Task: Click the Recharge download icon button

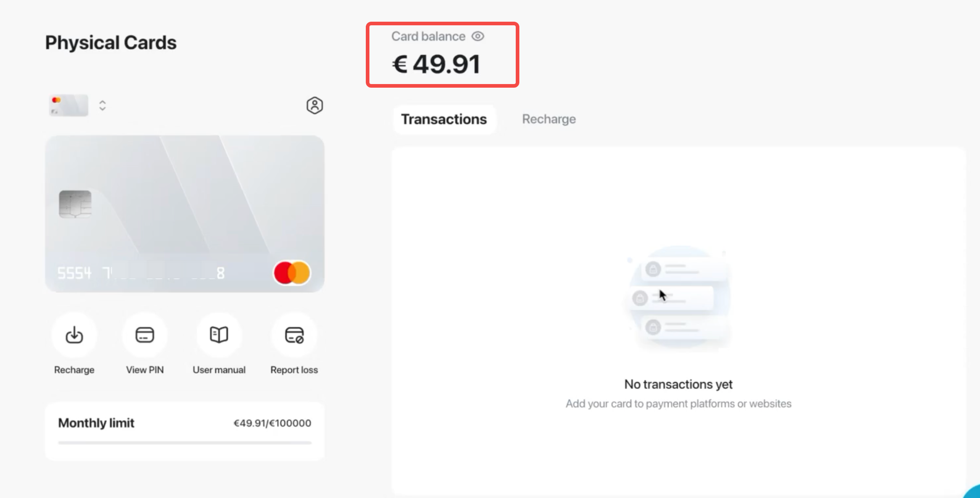Action: [x=74, y=335]
